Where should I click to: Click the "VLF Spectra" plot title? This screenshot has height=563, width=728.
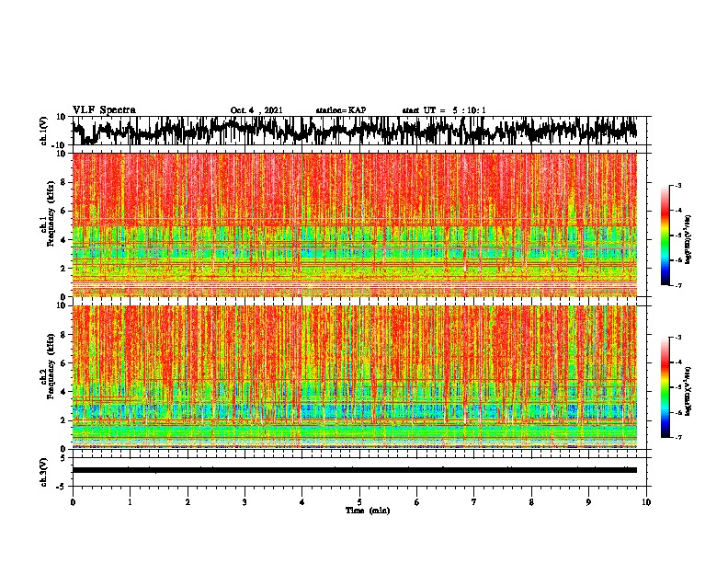click(x=104, y=110)
